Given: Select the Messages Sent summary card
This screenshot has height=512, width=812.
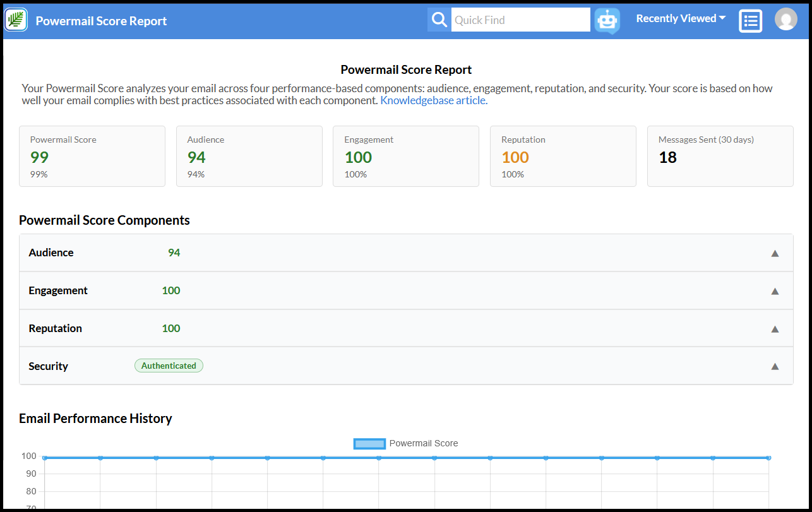Looking at the screenshot, I should [x=720, y=157].
